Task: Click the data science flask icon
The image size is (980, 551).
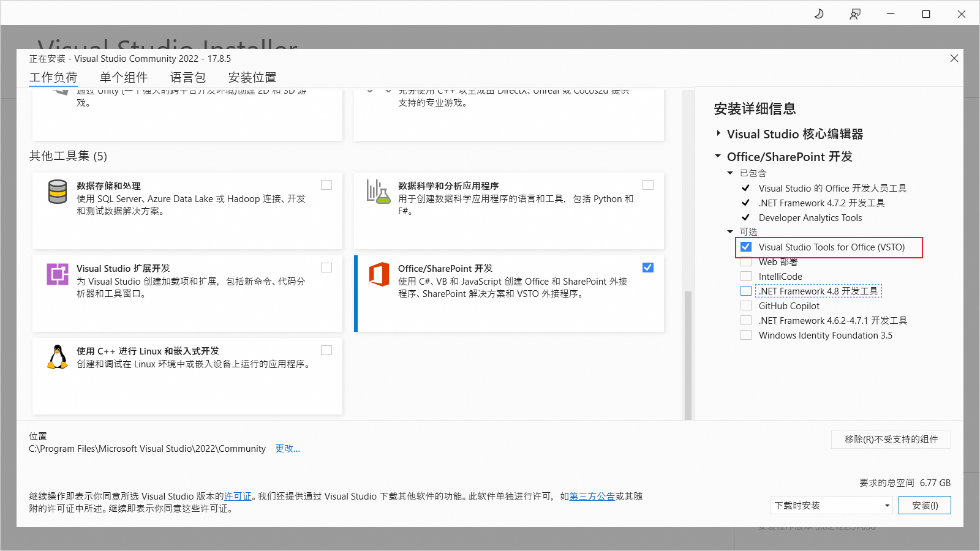Action: pyautogui.click(x=378, y=192)
